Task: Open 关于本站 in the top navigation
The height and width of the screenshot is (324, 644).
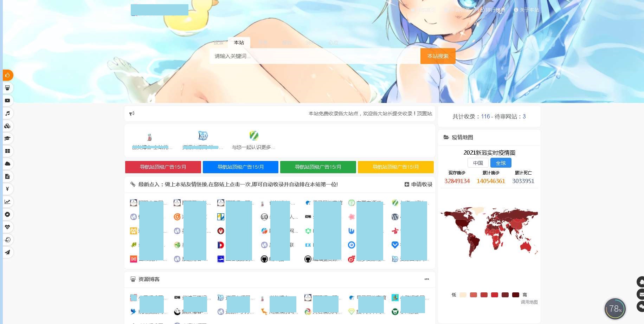Action: [x=527, y=10]
